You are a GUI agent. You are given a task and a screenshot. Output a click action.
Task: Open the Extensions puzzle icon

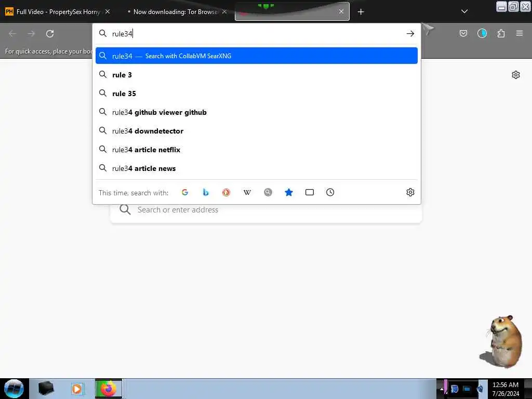[x=501, y=33]
